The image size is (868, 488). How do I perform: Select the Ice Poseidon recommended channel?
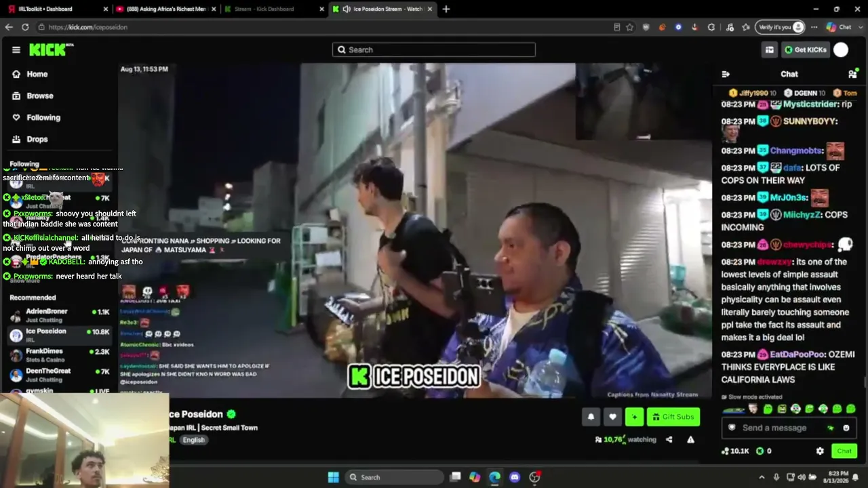tap(60, 335)
